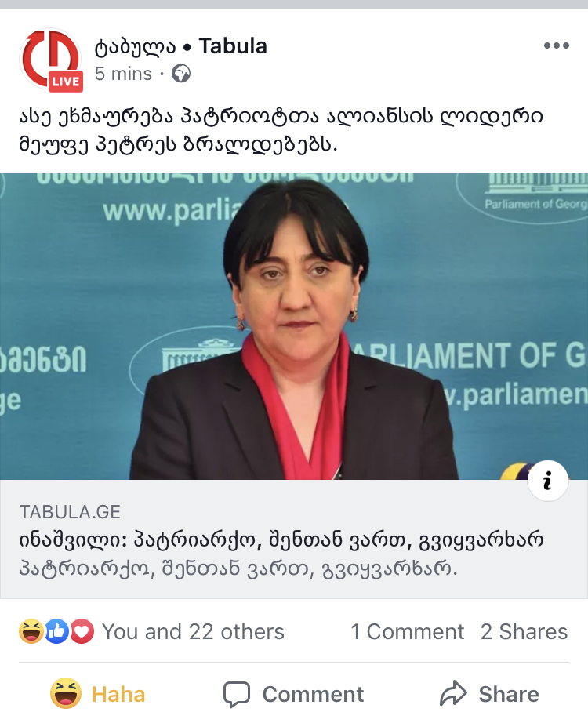Viewport: 588px width, 723px height.
Task: Open the Tabula page name link
Action: point(181,46)
